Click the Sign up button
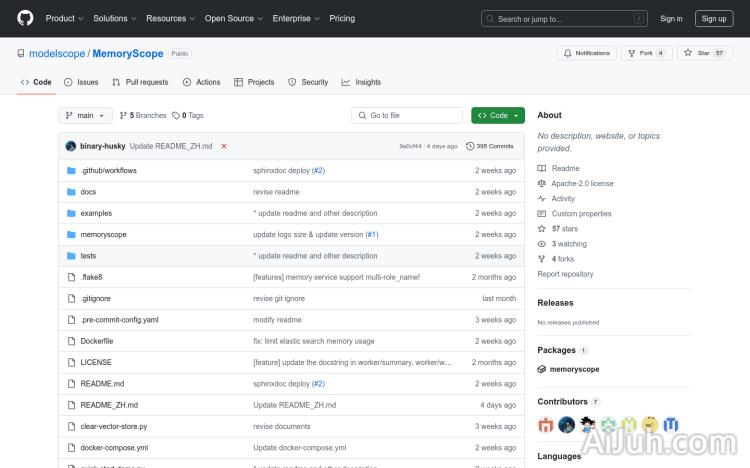The height and width of the screenshot is (468, 750). pyautogui.click(x=714, y=18)
